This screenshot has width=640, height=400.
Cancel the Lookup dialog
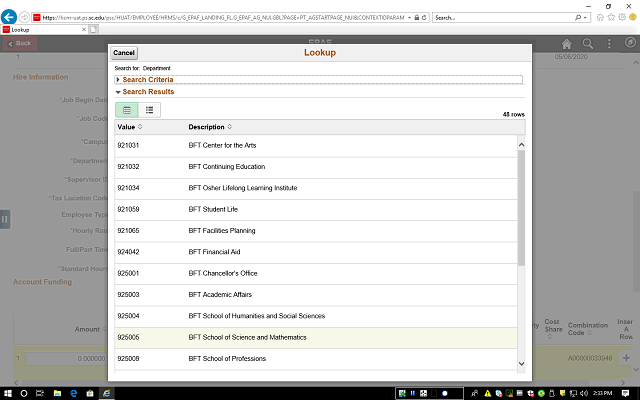[124, 53]
